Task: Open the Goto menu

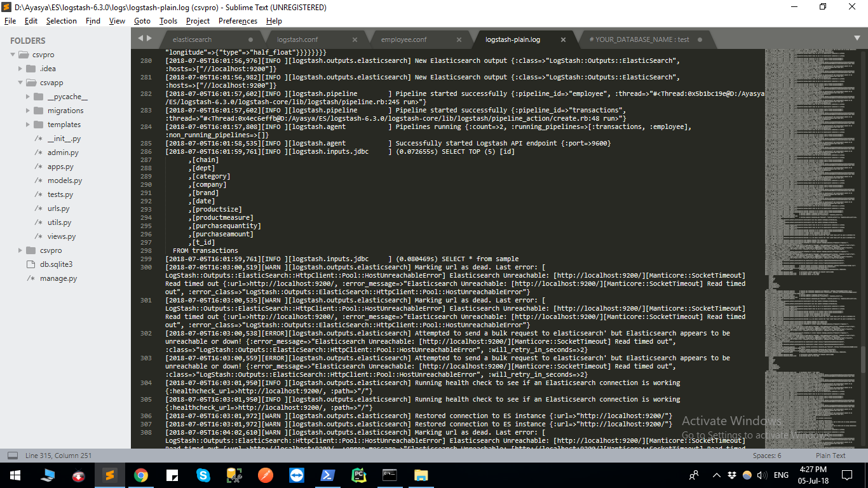Action: coord(142,21)
